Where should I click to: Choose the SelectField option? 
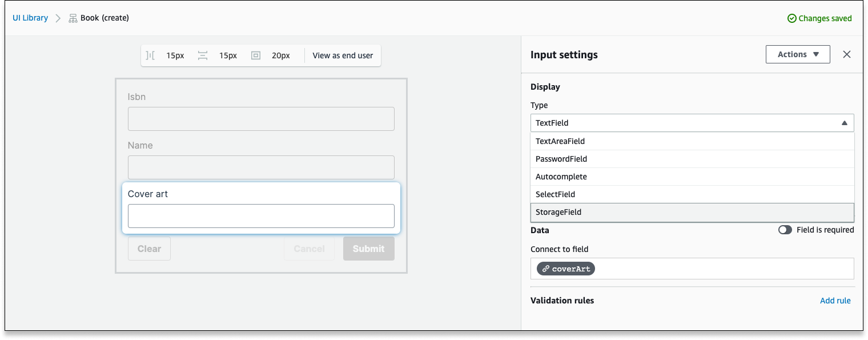click(692, 194)
